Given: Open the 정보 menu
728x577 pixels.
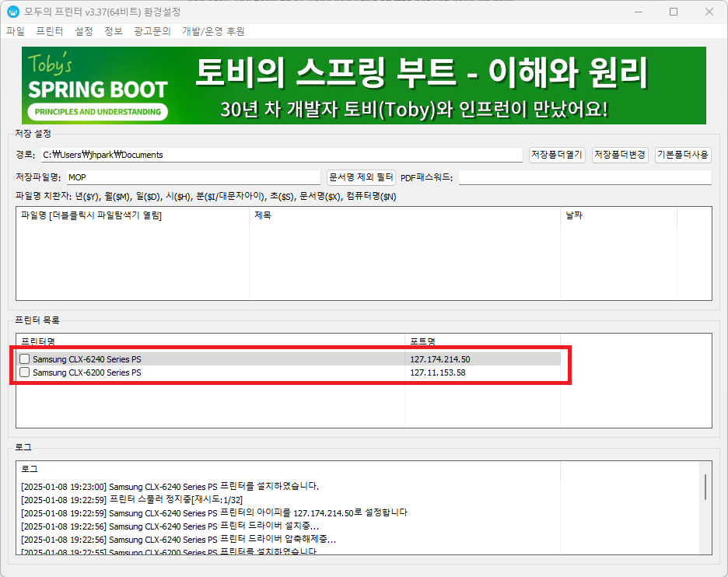Looking at the screenshot, I should (x=114, y=31).
